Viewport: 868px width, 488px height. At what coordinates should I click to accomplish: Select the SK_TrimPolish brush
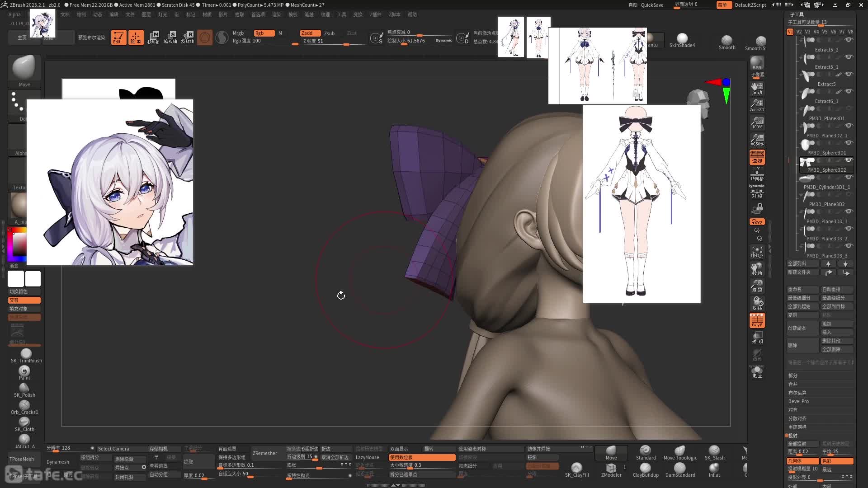[x=26, y=356]
